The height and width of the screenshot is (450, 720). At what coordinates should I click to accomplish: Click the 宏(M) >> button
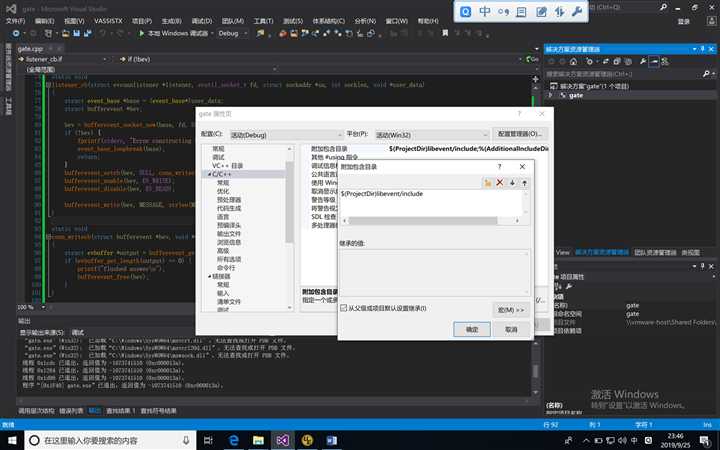(511, 310)
